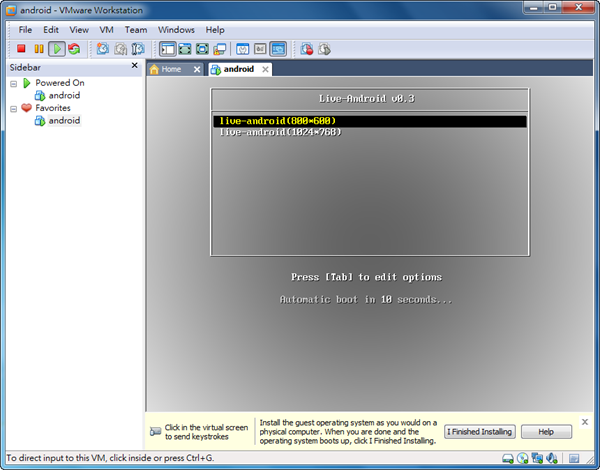Open the Edit menu

(x=51, y=30)
